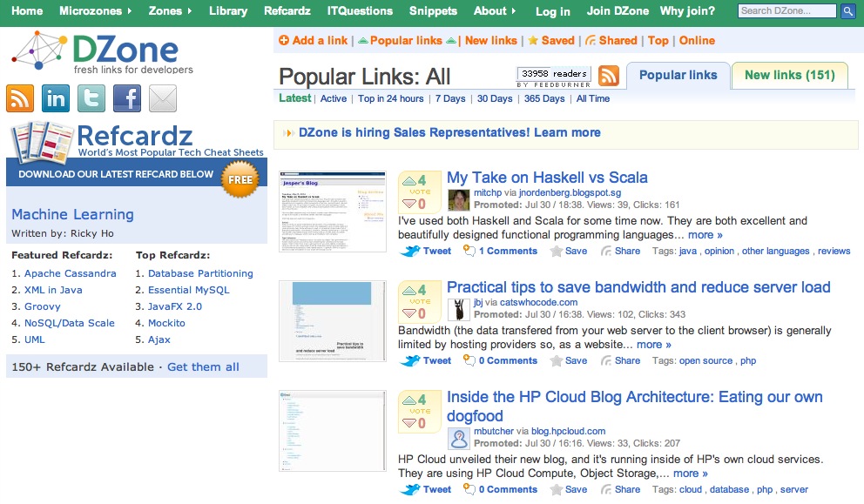Open the Apache Cassandra refcard

71,273
